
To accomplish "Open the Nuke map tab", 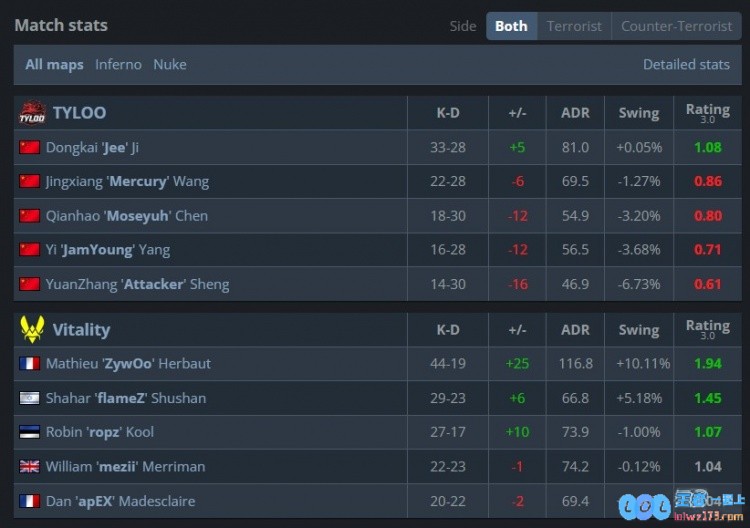I will (170, 65).
